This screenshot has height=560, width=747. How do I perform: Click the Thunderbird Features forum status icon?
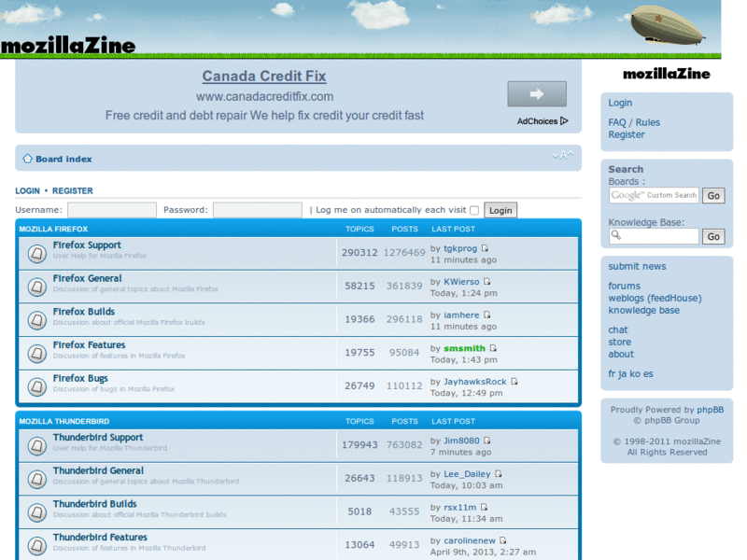coord(36,546)
